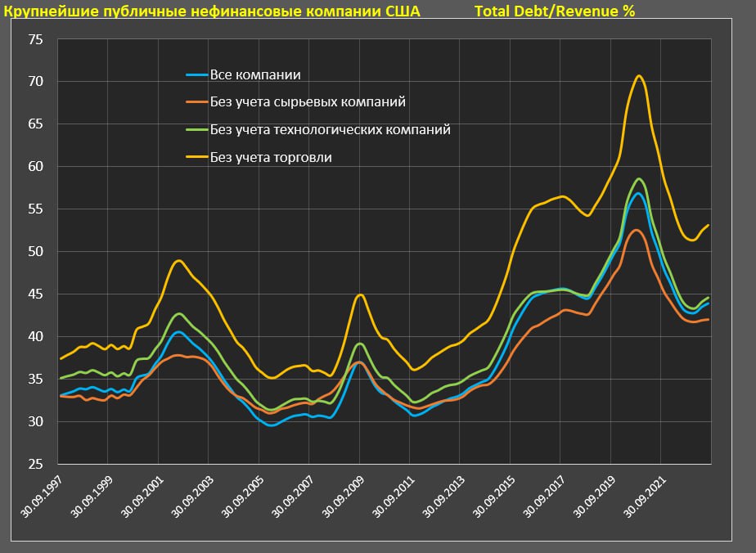
Task: Select legend label Без учета технологических компаний
Action: pyautogui.click(x=330, y=130)
